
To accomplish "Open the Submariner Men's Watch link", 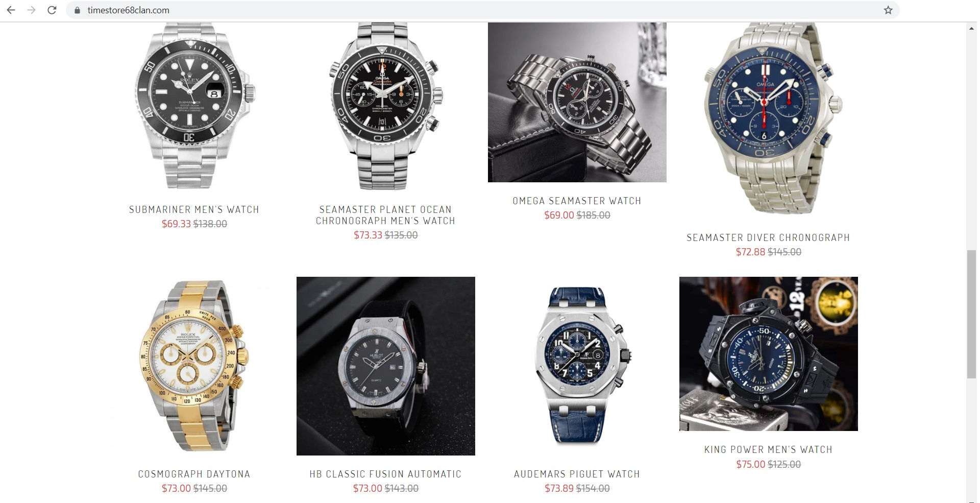I will 194,209.
